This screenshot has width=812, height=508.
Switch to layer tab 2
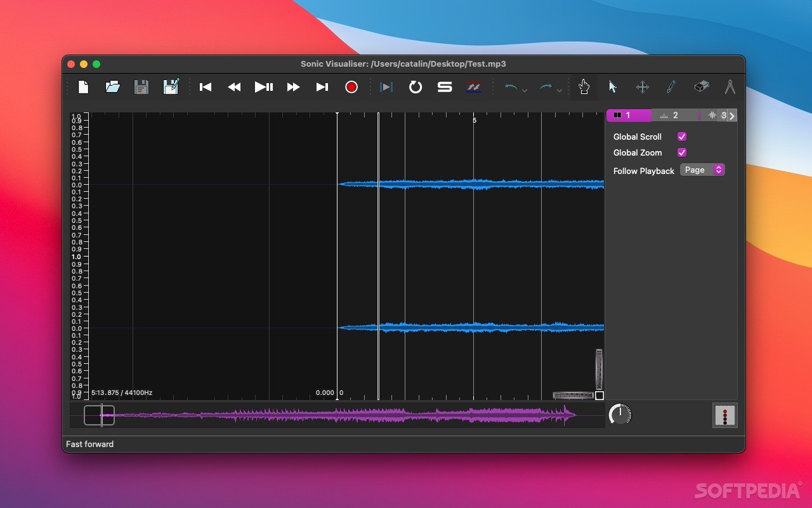[x=675, y=116]
